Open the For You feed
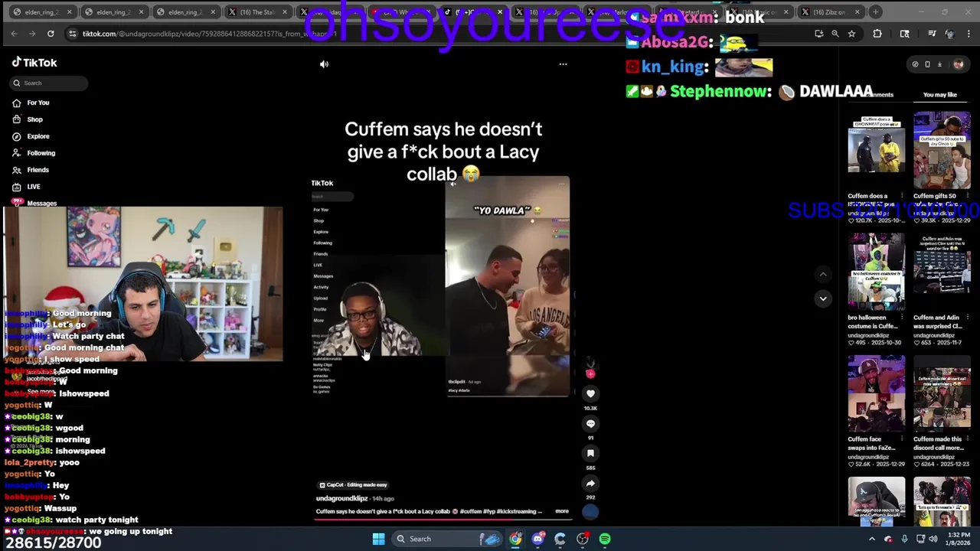980x551 pixels. [31, 103]
